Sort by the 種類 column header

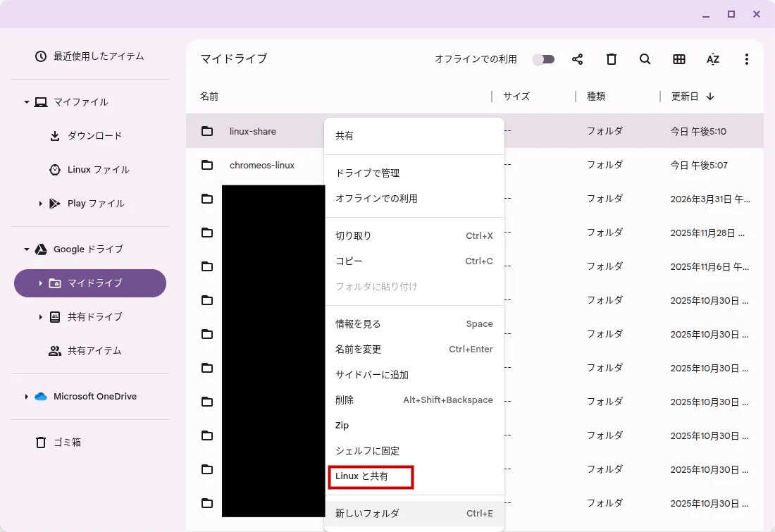coord(596,97)
